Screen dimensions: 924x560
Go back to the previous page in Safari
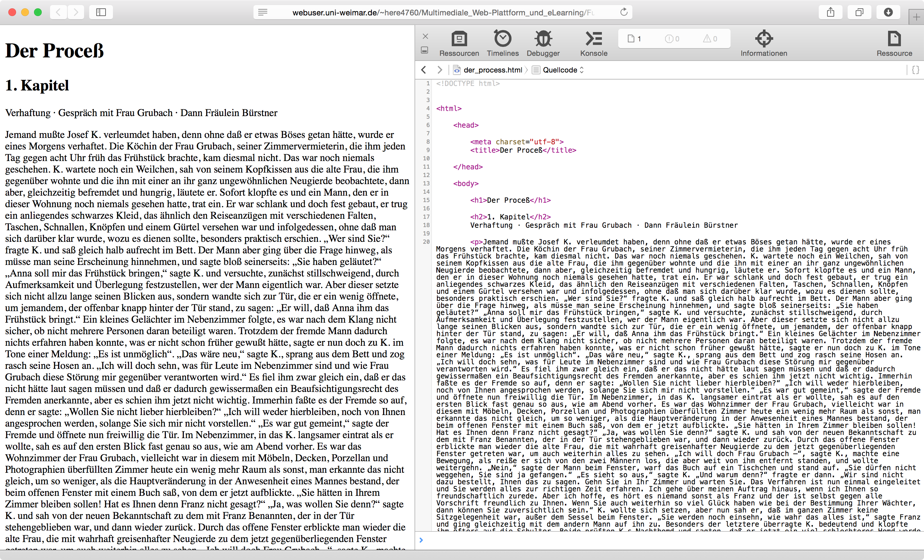tap(58, 13)
